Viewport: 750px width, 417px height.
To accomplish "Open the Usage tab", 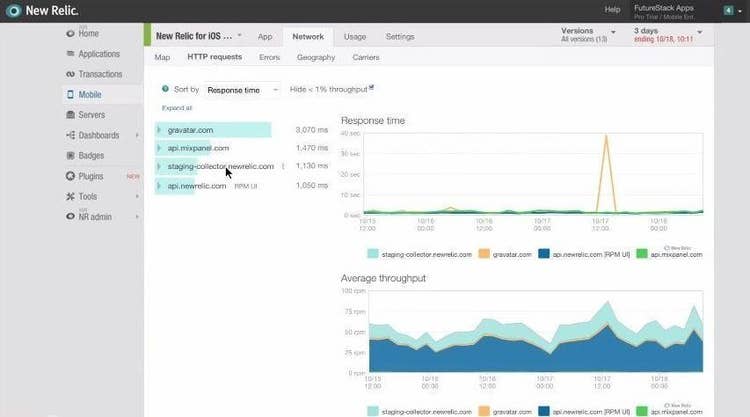I will [x=354, y=37].
